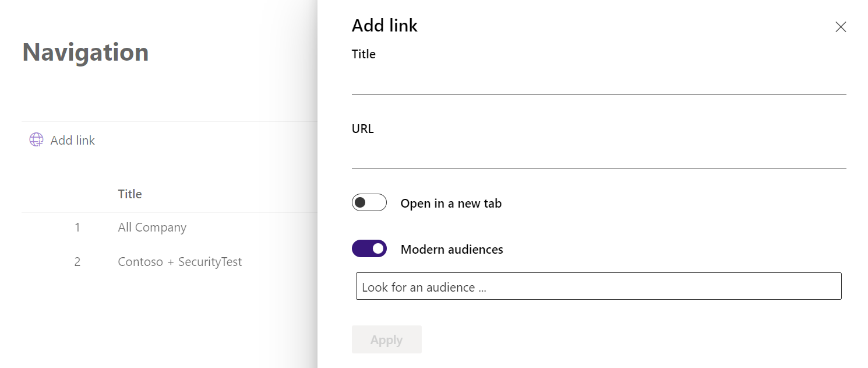Focus the URL input field
The image size is (868, 368).
coord(599,156)
